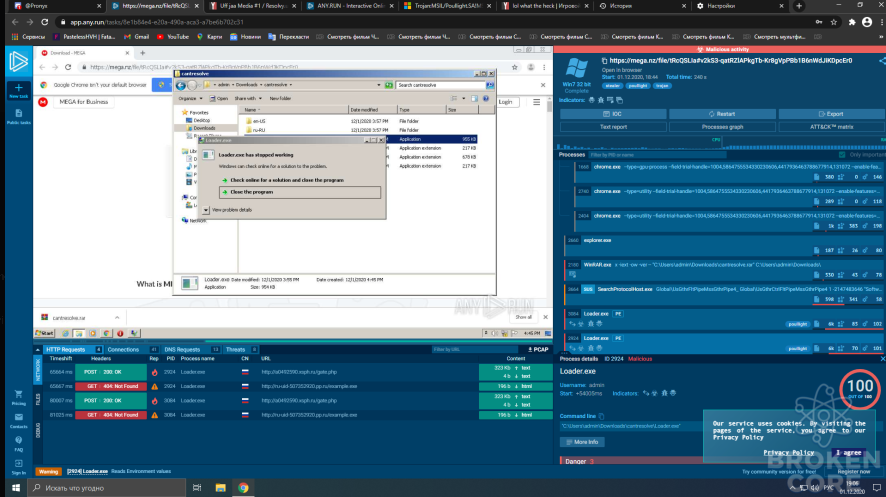Select the DEBUG vertical tab

(38, 430)
